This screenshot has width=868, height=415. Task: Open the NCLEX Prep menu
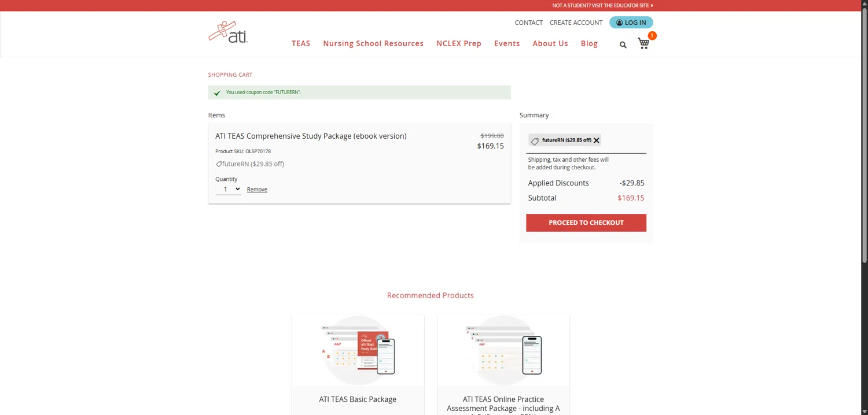pyautogui.click(x=459, y=43)
